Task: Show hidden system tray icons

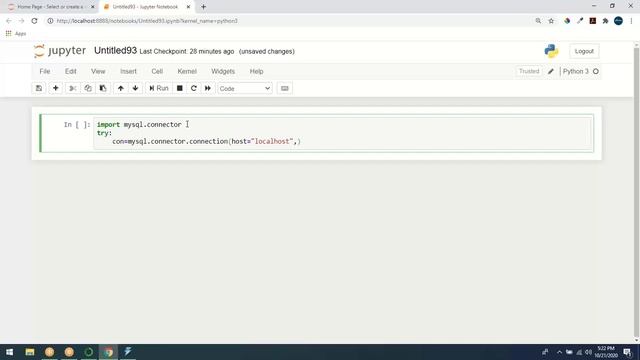Action: pos(559,352)
